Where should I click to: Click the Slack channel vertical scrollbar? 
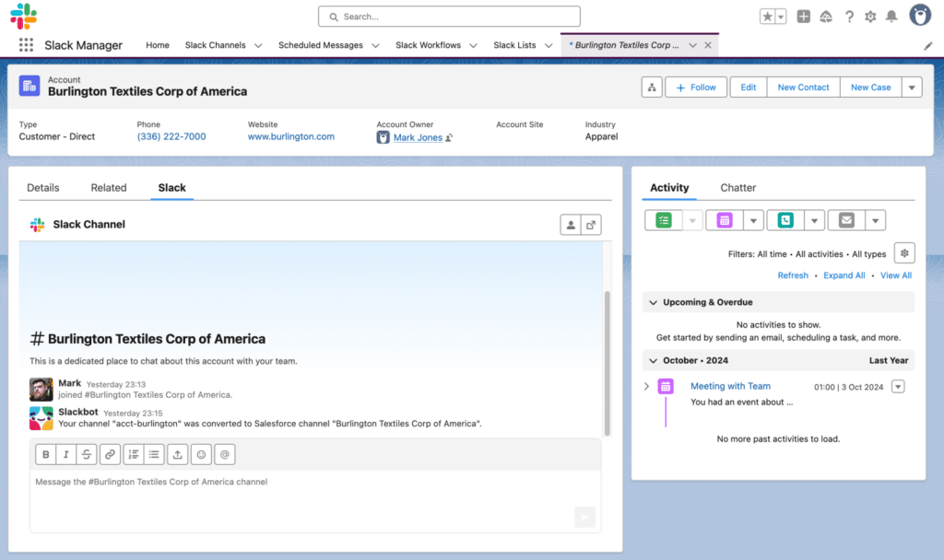tap(607, 363)
